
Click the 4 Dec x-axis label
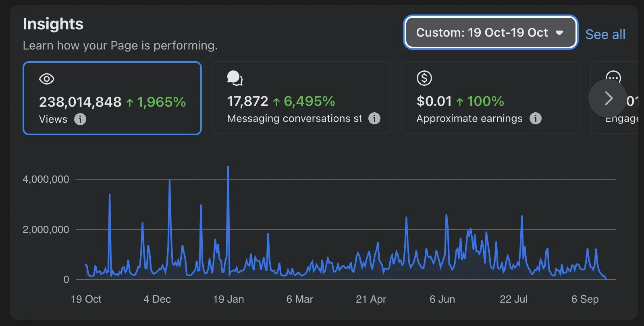157,299
